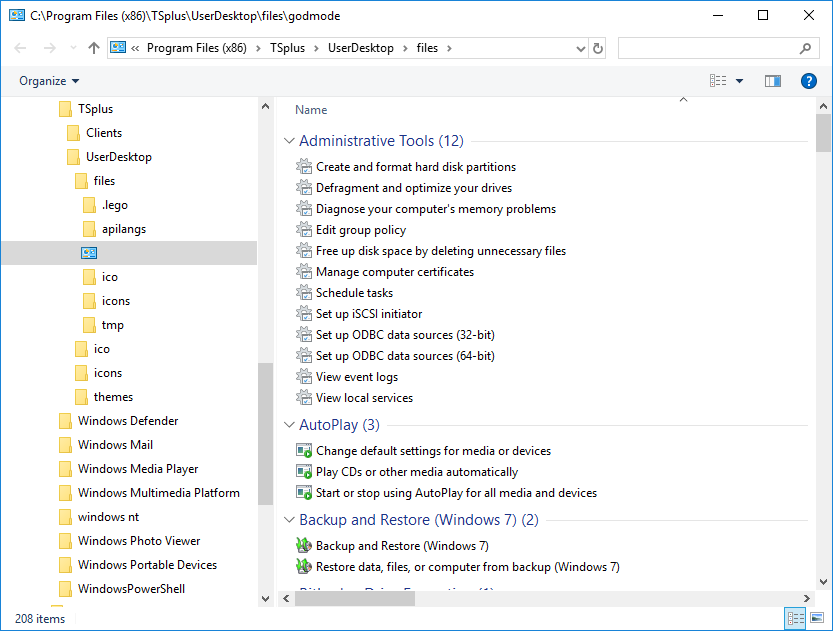Click the Play CDs or other media icon
833x631 pixels.
point(305,472)
